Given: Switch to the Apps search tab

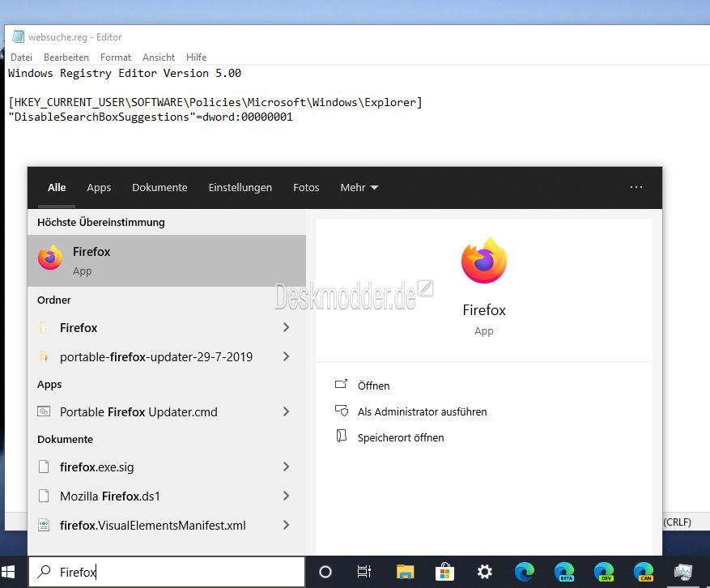Looking at the screenshot, I should [x=99, y=188].
